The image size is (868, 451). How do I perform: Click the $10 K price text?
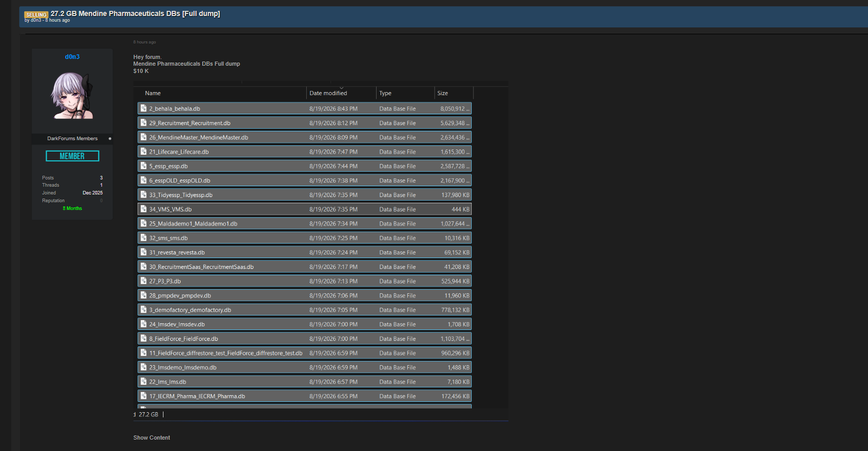pyautogui.click(x=141, y=71)
